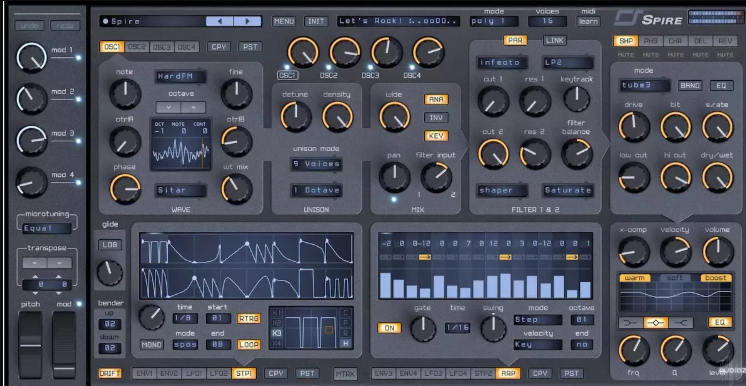Click the INIT button
This screenshot has height=386, width=746.
pyautogui.click(x=316, y=21)
